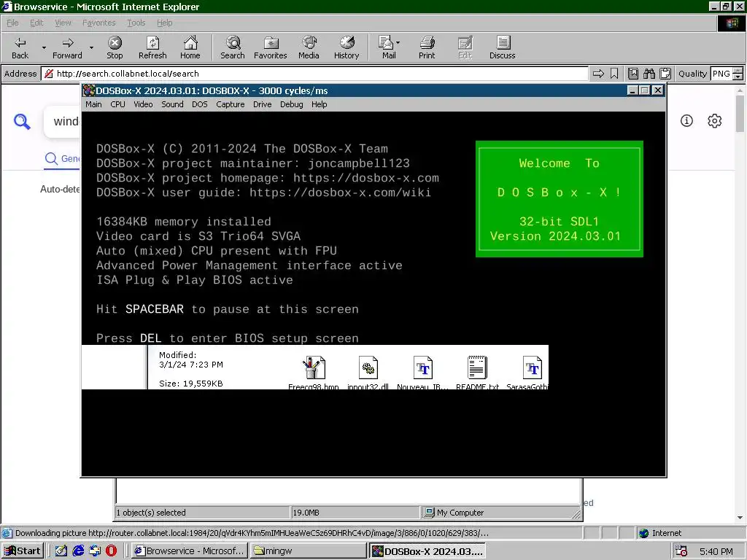Open the IE Help menu
747x560 pixels.
click(164, 23)
